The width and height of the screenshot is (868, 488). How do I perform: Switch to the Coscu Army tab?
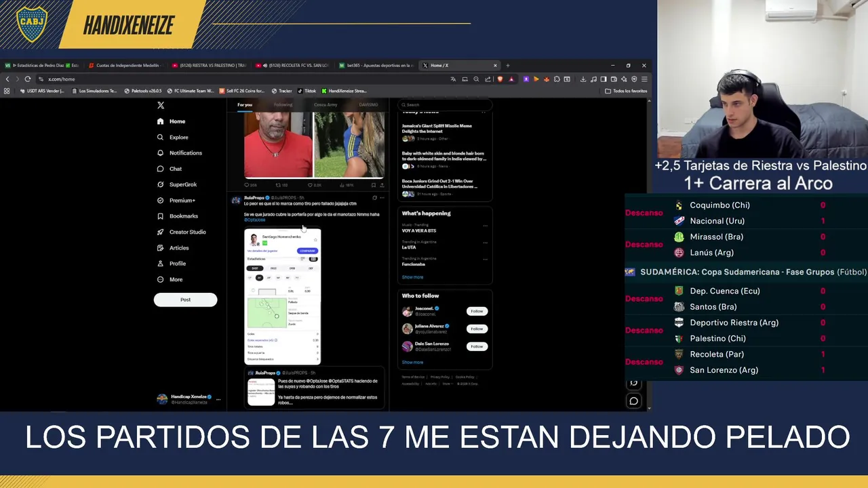325,105
